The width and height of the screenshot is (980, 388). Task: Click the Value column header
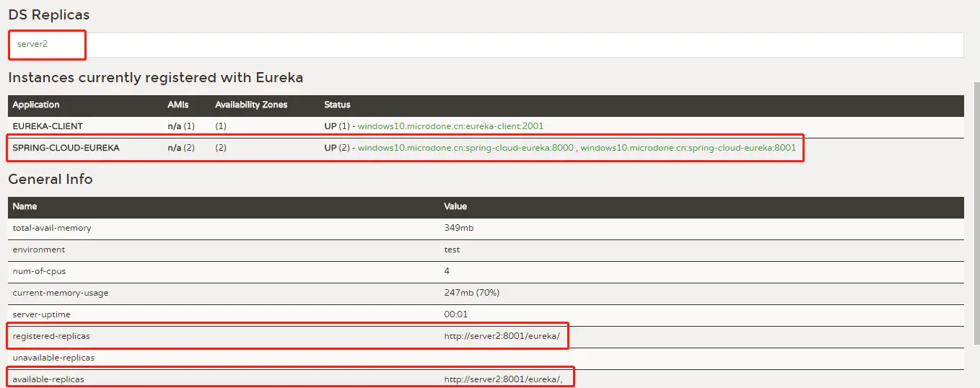pyautogui.click(x=455, y=206)
